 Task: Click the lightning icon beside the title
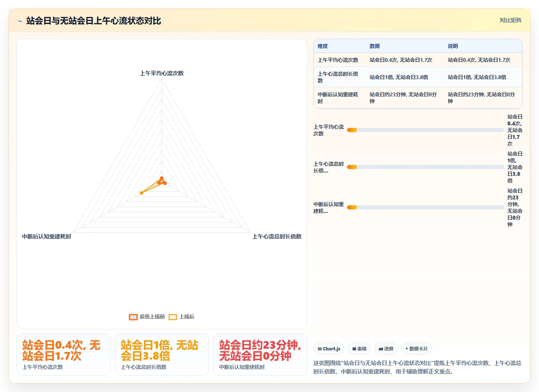click(x=20, y=21)
